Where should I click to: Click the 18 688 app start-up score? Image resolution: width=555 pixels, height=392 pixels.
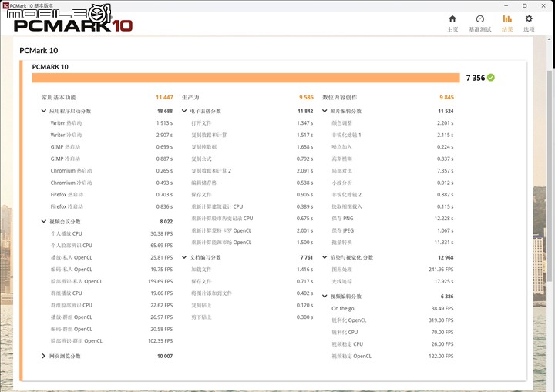pyautogui.click(x=165, y=111)
